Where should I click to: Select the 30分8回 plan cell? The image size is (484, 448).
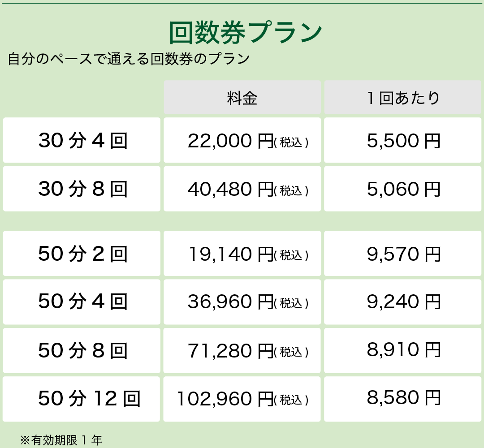82,189
